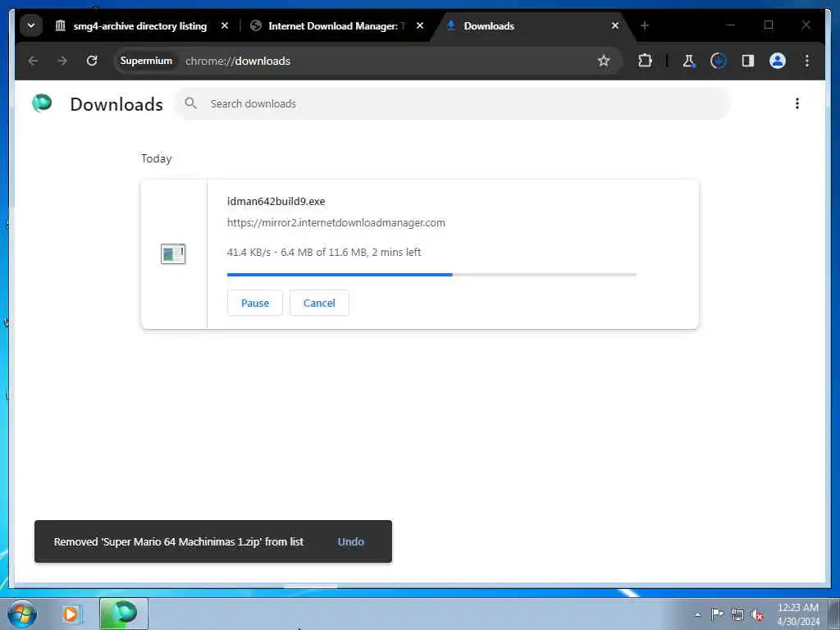
Task: Reload the page with refresh icon
Action: coord(92,61)
